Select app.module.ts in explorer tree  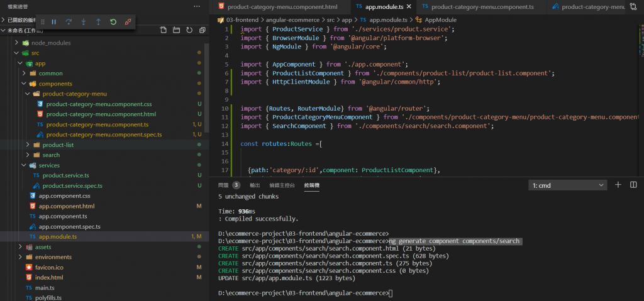click(57, 236)
